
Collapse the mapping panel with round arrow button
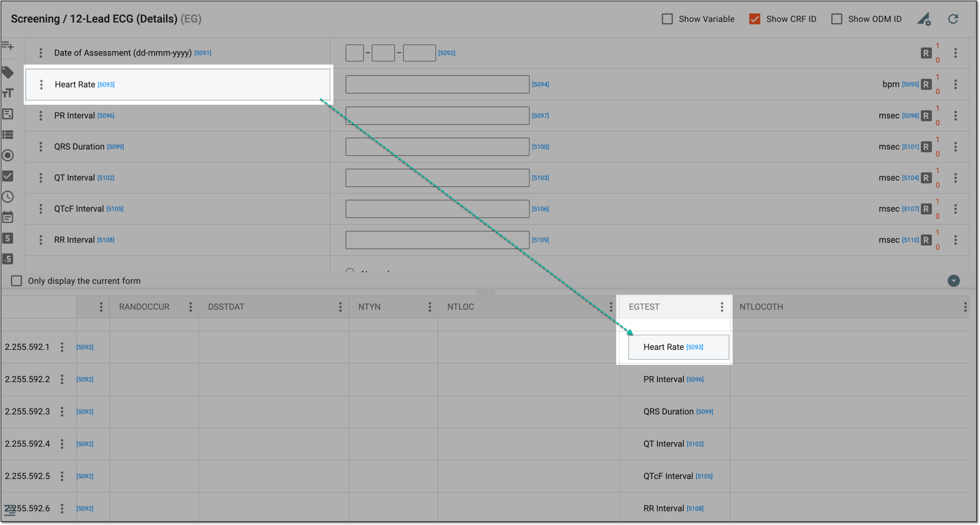coord(954,281)
